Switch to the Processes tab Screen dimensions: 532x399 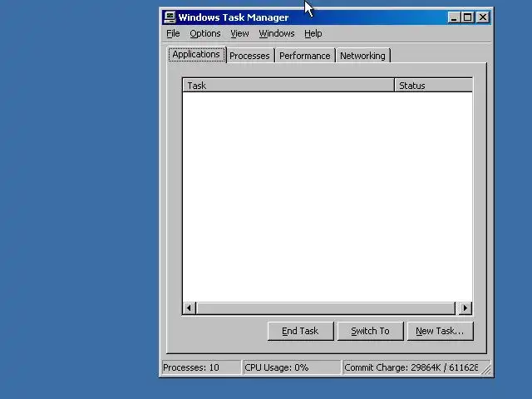click(x=249, y=56)
